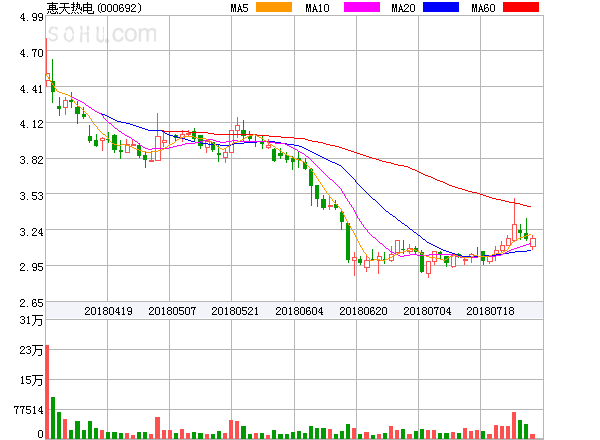
Task: Click the 3.53 price axis label
Action: click(31, 196)
